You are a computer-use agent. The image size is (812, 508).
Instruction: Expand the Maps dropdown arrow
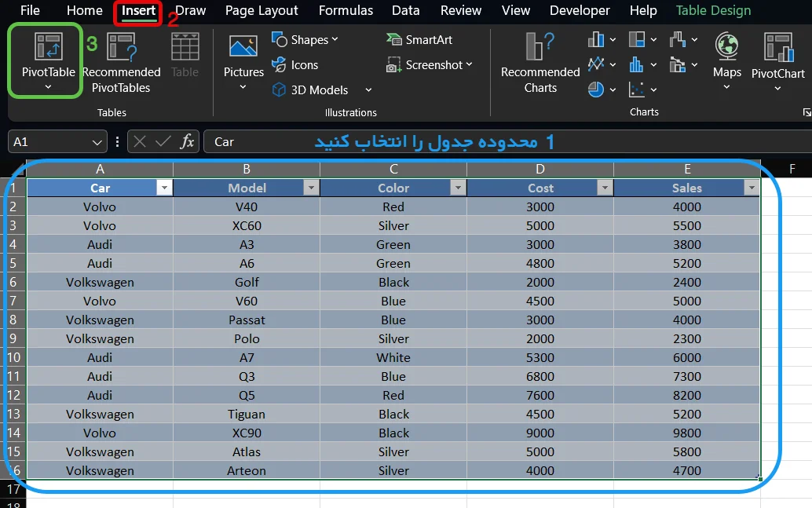[726, 87]
